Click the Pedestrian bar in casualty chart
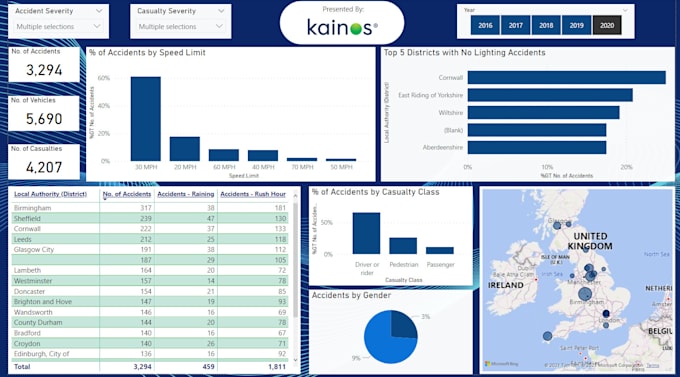The width and height of the screenshot is (680, 377). pyautogui.click(x=403, y=246)
